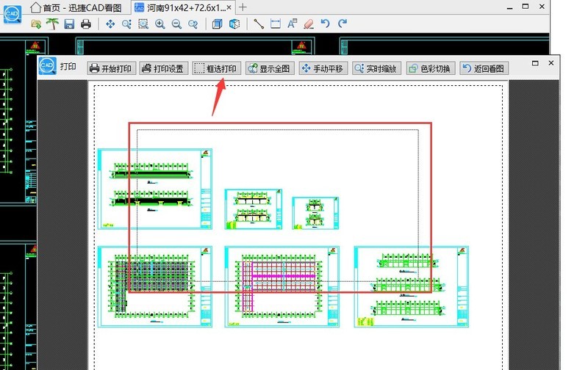The width and height of the screenshot is (588, 370).
Task: Select the pan move arrows tool
Action: click(x=110, y=24)
